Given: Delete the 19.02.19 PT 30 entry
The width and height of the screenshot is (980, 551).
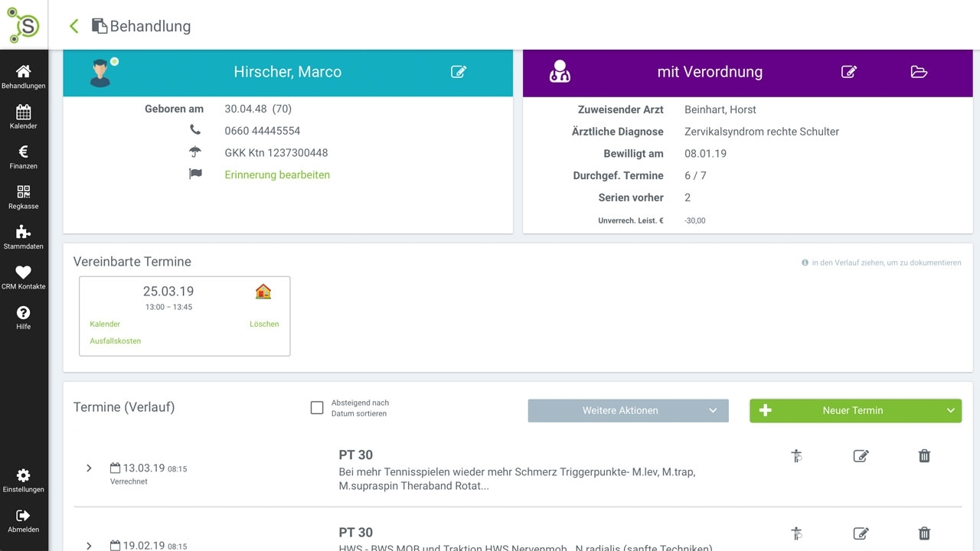Looking at the screenshot, I should pyautogui.click(x=924, y=533).
